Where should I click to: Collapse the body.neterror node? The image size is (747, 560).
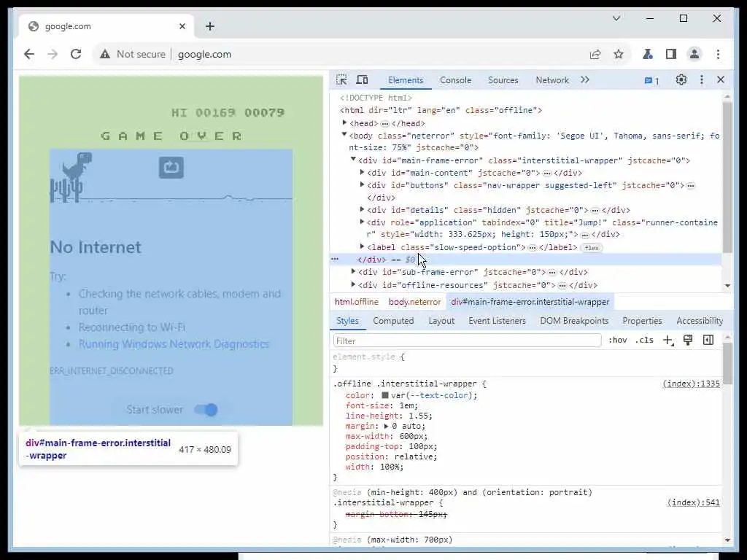pyautogui.click(x=344, y=135)
